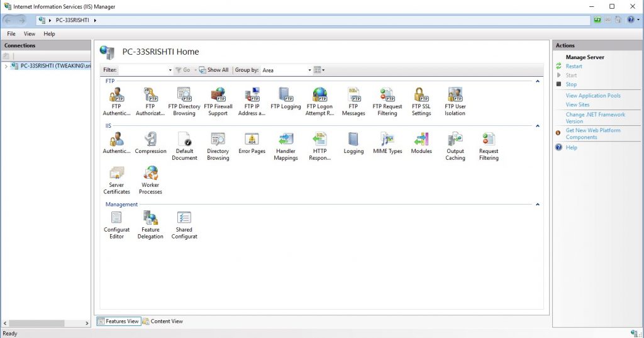Click Restart in Manage Server actions
Viewport: 644px width, 338px height.
(574, 66)
